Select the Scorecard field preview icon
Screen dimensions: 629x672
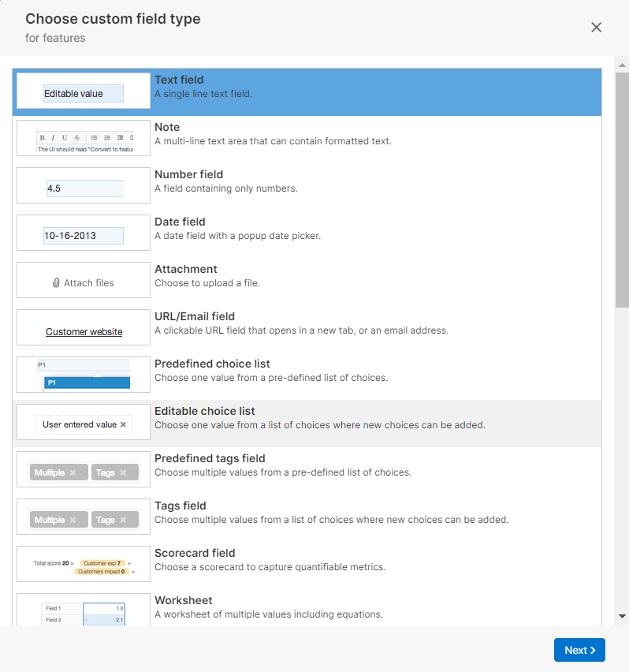click(84, 565)
